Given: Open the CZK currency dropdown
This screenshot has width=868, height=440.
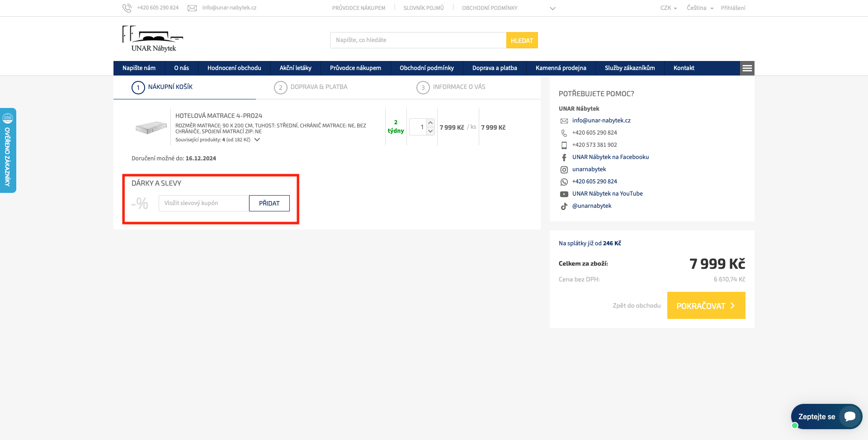Looking at the screenshot, I should (x=669, y=8).
